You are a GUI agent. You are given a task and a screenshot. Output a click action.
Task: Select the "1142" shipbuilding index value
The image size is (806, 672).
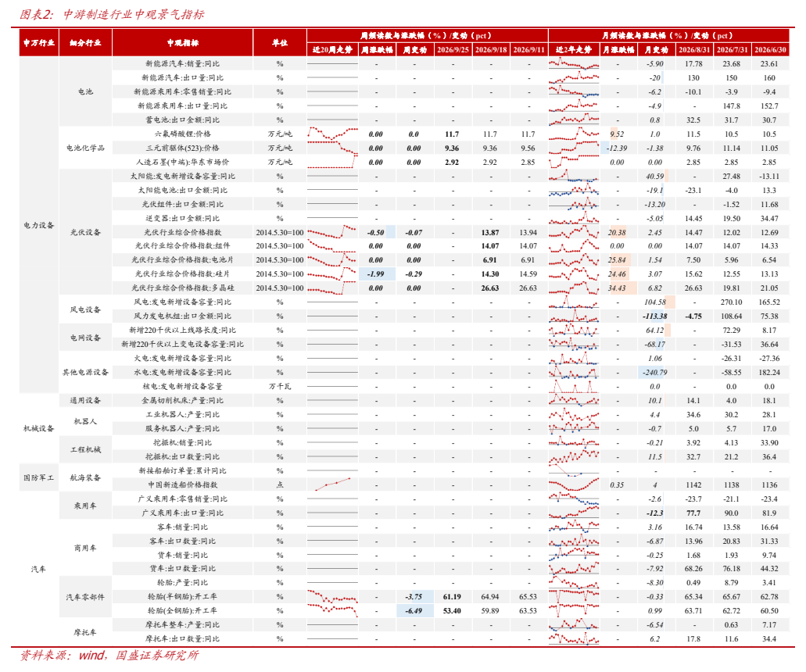(x=693, y=485)
